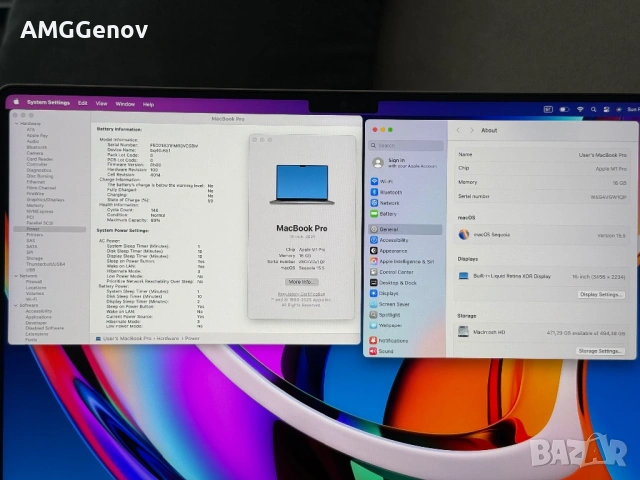Select Fonts in System Information sidebar
Image resolution: width=640 pixels, height=480 pixels.
31,340
